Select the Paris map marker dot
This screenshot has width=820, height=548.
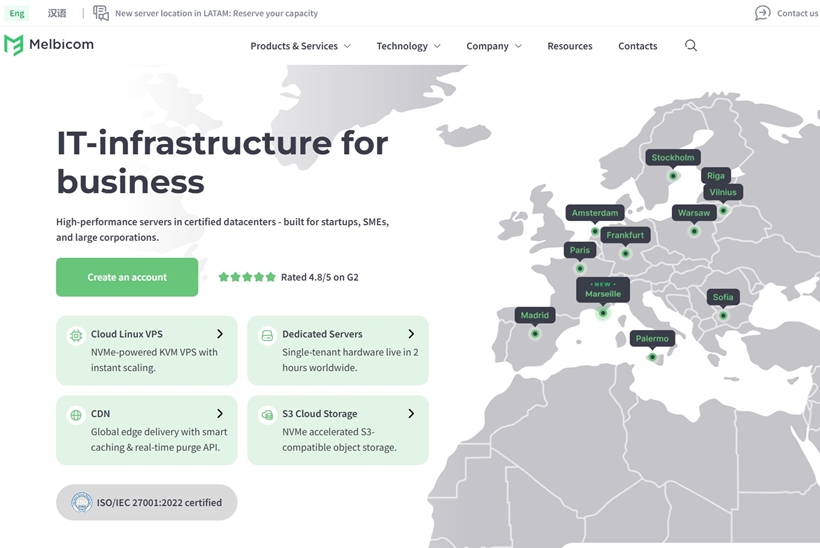(x=579, y=269)
